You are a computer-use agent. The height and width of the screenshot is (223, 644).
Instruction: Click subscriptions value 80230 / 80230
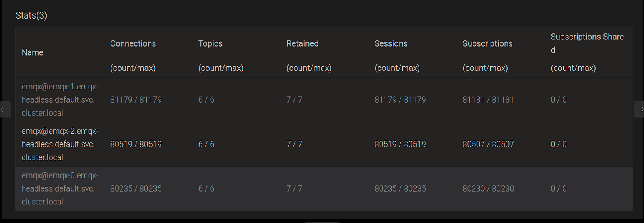click(x=488, y=188)
